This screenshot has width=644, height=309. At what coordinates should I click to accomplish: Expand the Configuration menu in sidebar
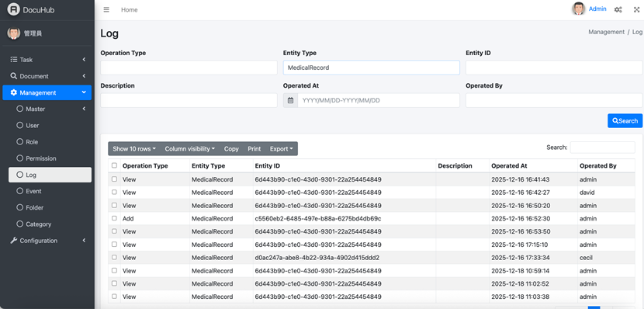(x=47, y=241)
